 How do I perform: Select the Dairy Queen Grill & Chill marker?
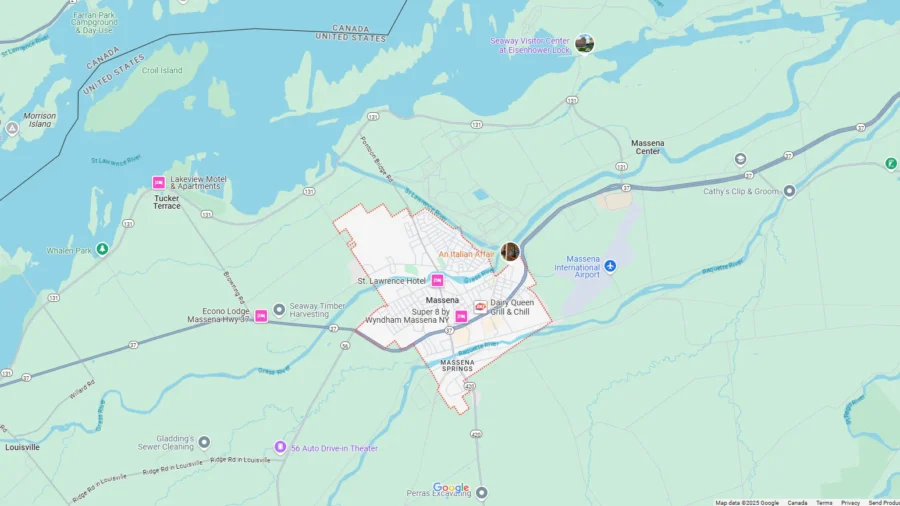480,307
